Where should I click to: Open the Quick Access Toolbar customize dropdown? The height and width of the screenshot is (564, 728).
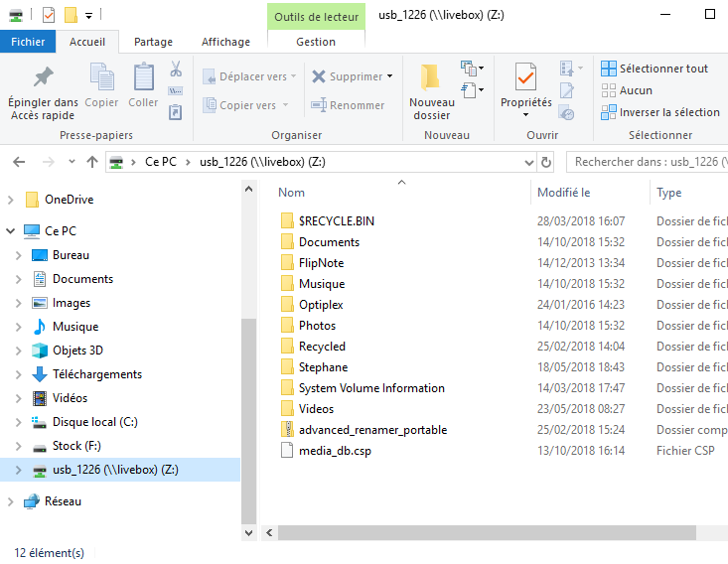pos(88,16)
